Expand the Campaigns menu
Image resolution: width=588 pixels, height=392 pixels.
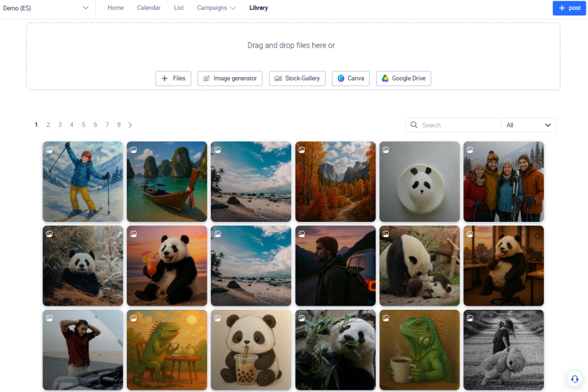click(216, 8)
